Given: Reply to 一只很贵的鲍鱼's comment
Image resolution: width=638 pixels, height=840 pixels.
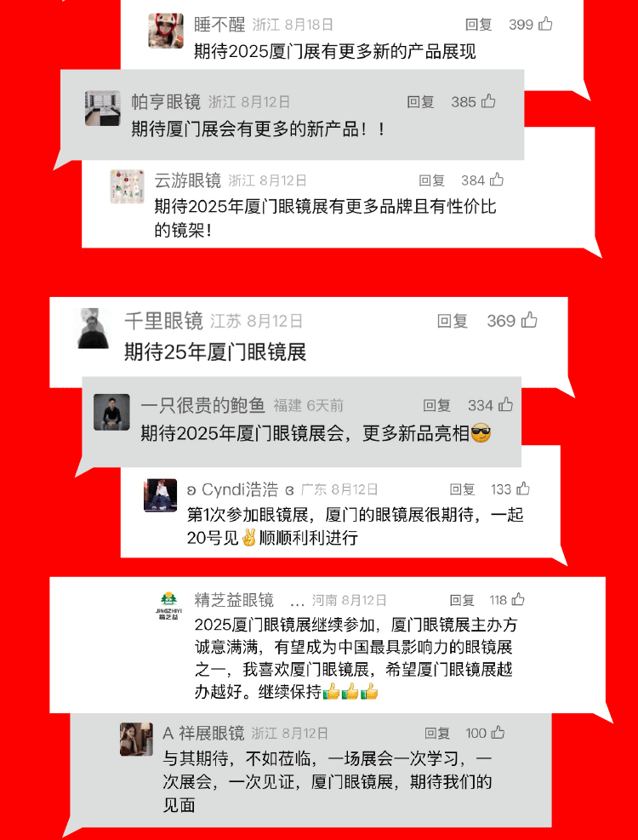Looking at the screenshot, I should [436, 406].
